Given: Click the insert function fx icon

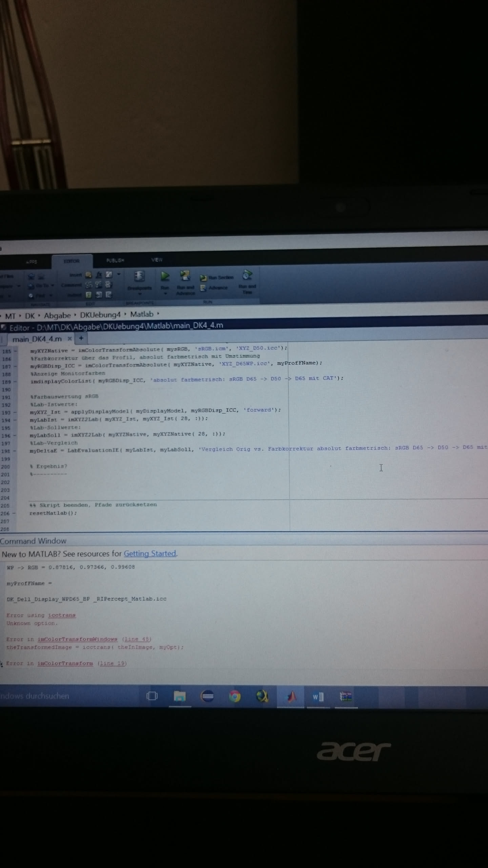Looking at the screenshot, I should 99,275.
